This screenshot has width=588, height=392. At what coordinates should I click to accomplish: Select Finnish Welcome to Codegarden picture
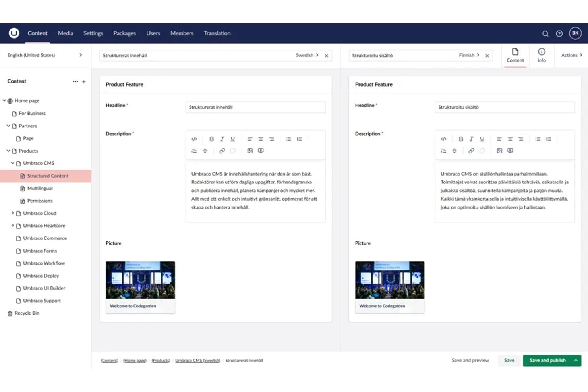point(390,287)
